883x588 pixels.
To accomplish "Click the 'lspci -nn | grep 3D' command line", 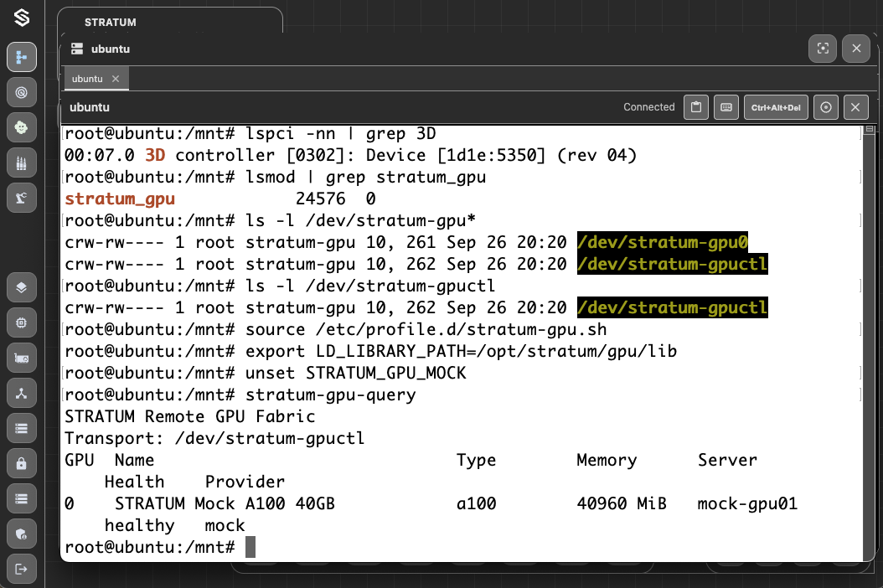I will (341, 133).
